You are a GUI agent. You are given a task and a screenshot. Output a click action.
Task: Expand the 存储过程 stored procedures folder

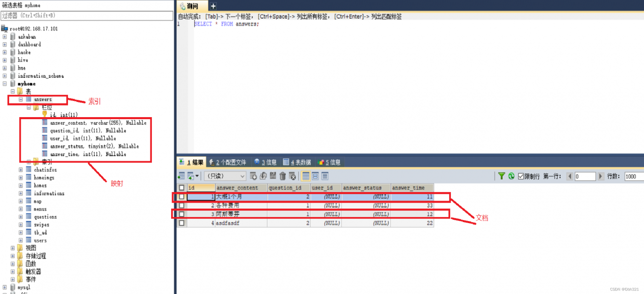13,256
